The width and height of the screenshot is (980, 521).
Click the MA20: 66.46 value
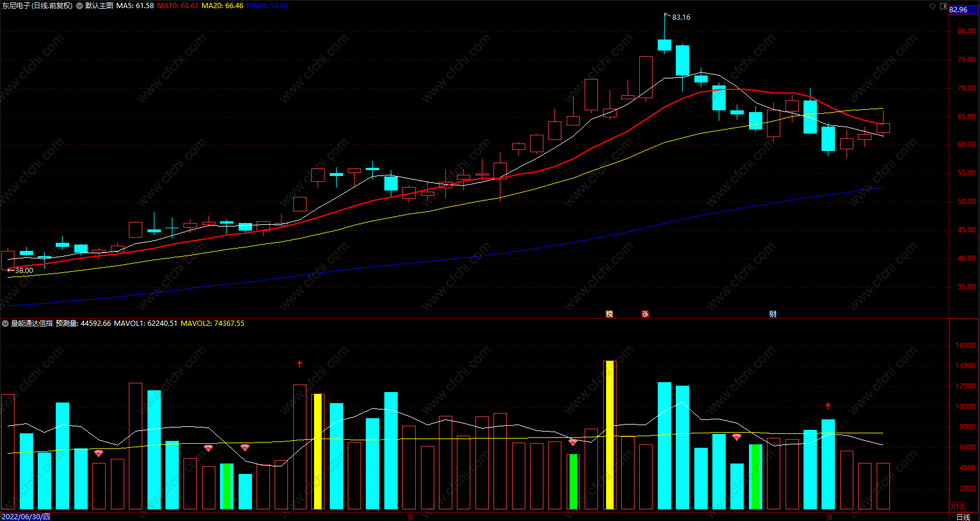pyautogui.click(x=222, y=6)
